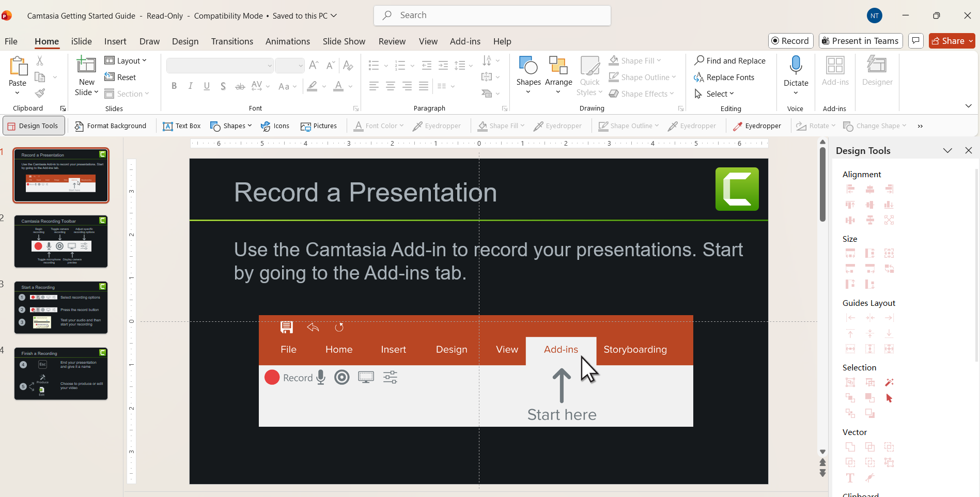
Task: Click the Dictate microphone icon
Action: click(796, 66)
